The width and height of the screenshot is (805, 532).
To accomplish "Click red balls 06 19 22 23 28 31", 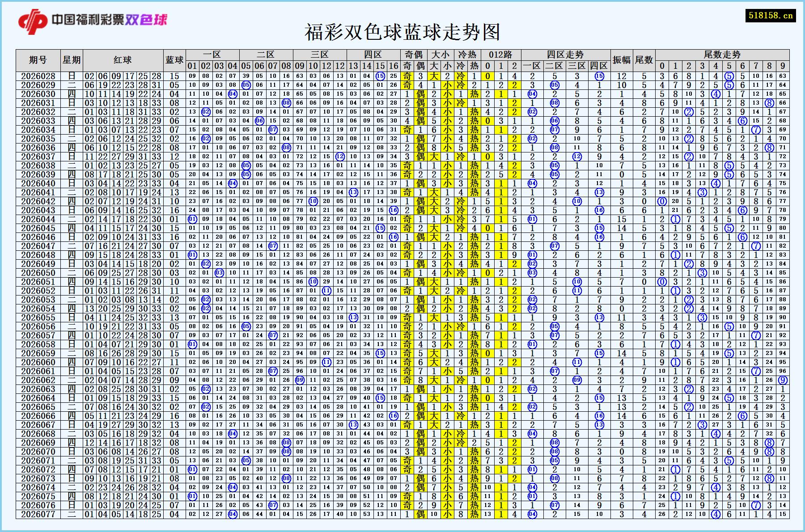I will (123, 85).
